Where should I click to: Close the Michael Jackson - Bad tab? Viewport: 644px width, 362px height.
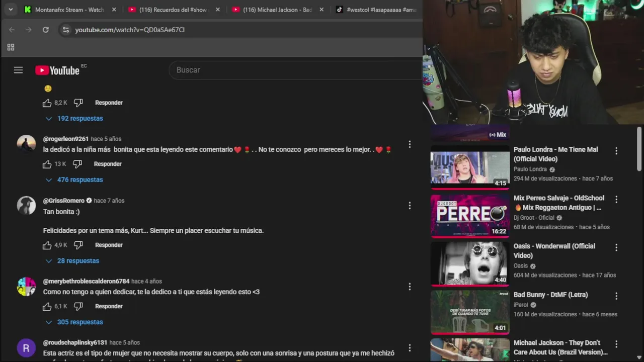pyautogui.click(x=321, y=10)
